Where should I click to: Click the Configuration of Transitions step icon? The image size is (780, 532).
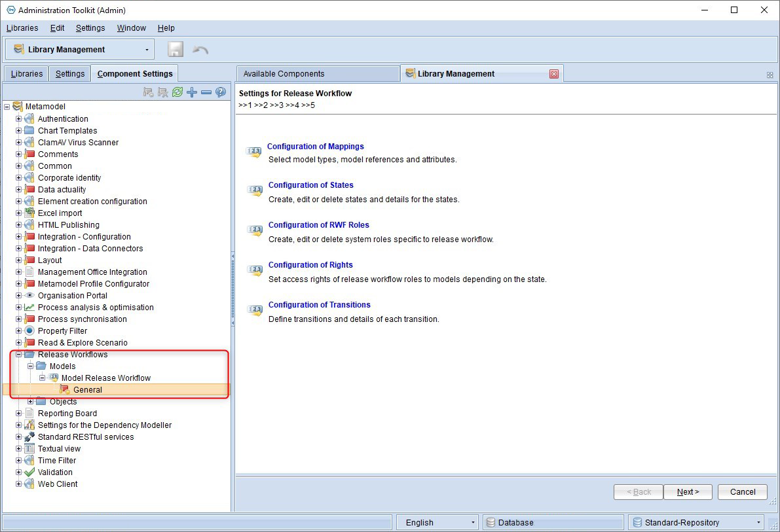pos(255,310)
